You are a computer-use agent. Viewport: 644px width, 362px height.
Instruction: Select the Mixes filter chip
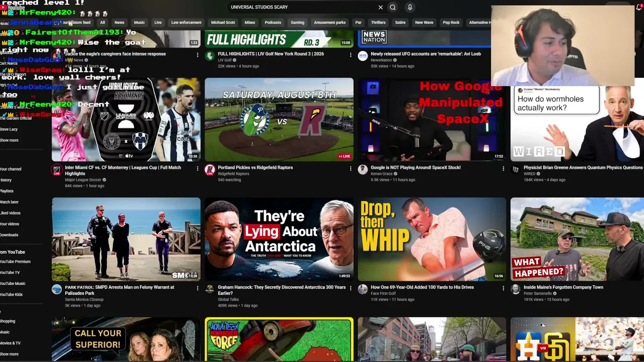(250, 23)
